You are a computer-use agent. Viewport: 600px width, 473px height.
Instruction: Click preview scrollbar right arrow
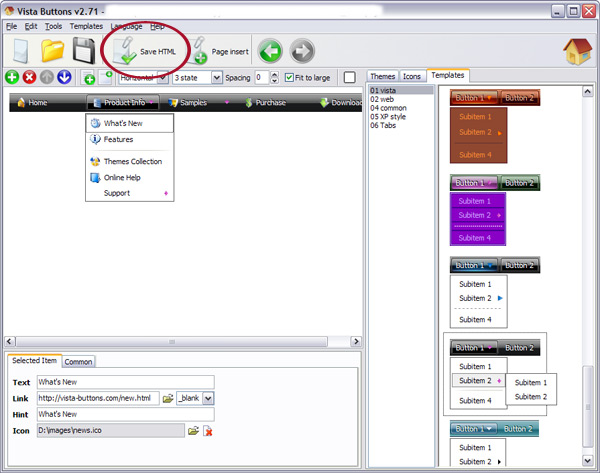coord(356,341)
